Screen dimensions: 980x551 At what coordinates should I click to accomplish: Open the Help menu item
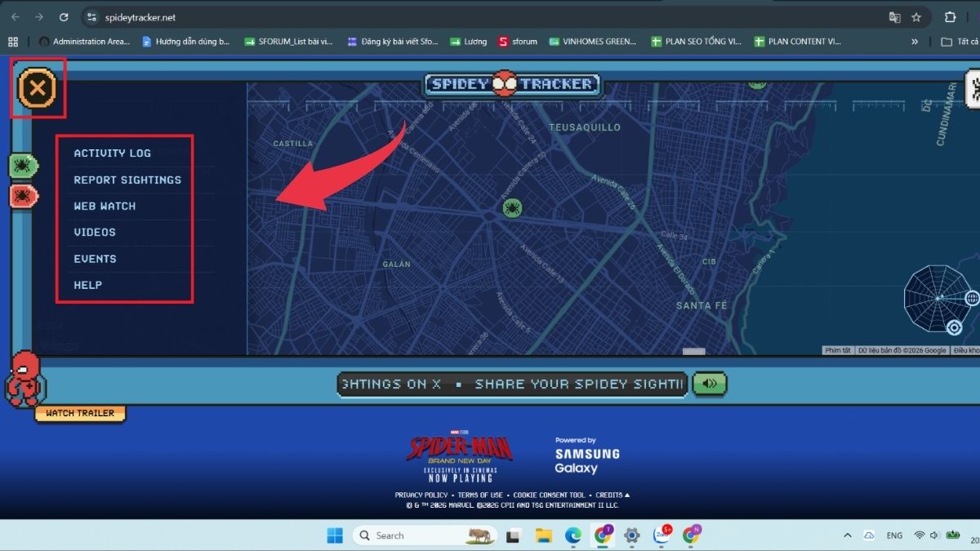87,285
